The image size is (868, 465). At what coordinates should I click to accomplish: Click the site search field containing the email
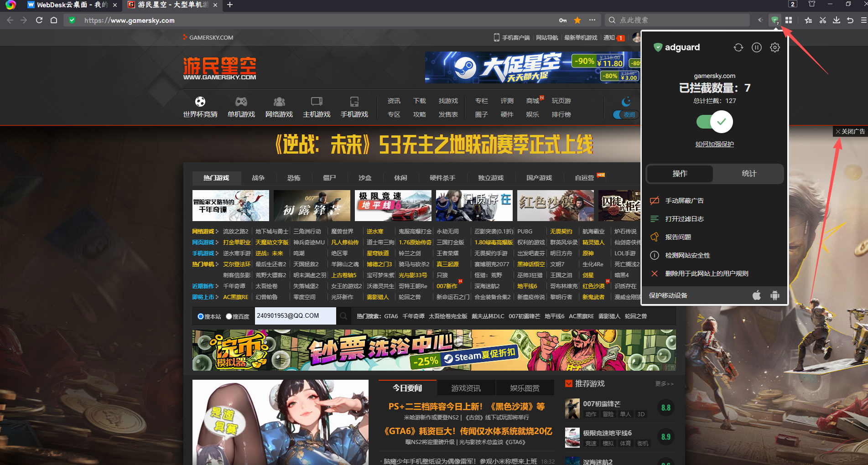point(295,315)
